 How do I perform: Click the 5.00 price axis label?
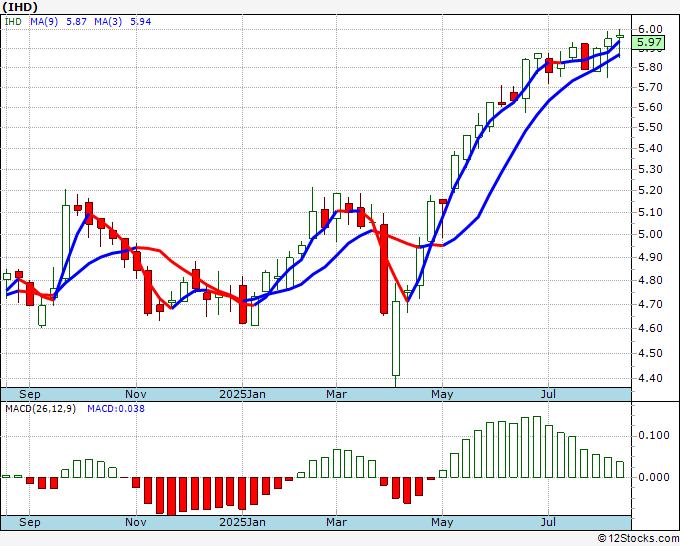(650, 235)
